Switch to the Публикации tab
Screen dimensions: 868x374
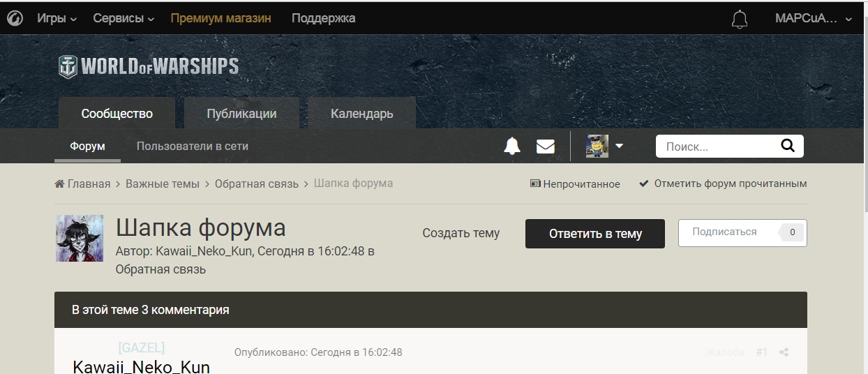pyautogui.click(x=241, y=113)
